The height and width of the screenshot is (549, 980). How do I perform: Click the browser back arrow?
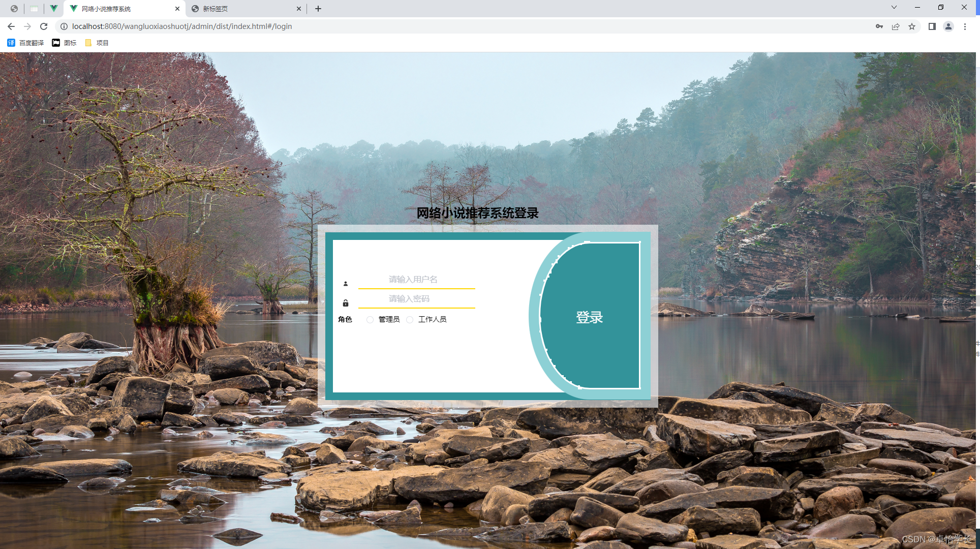(11, 26)
